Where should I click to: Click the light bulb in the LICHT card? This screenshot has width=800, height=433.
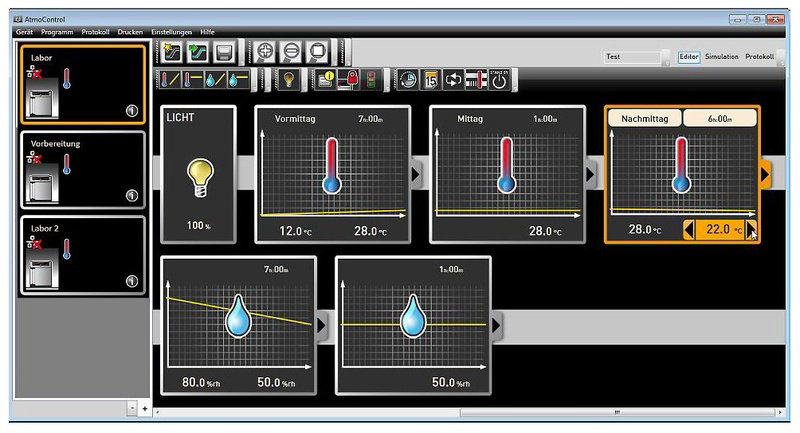(200, 178)
